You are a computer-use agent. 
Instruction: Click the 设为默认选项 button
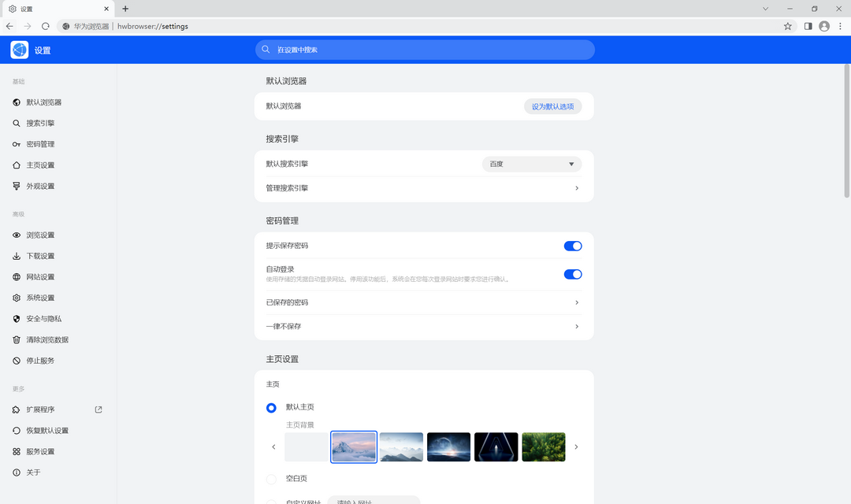[x=552, y=106]
